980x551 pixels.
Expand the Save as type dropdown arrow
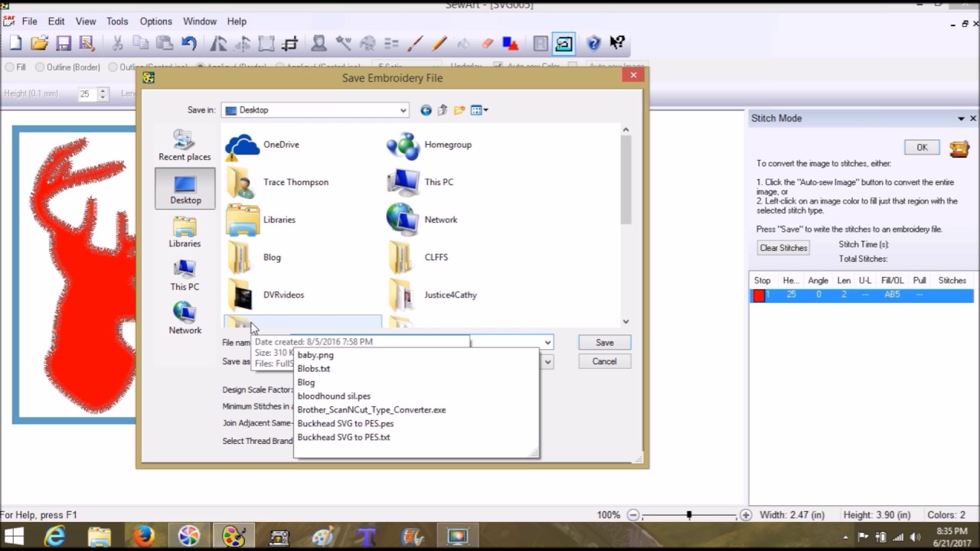pos(547,361)
